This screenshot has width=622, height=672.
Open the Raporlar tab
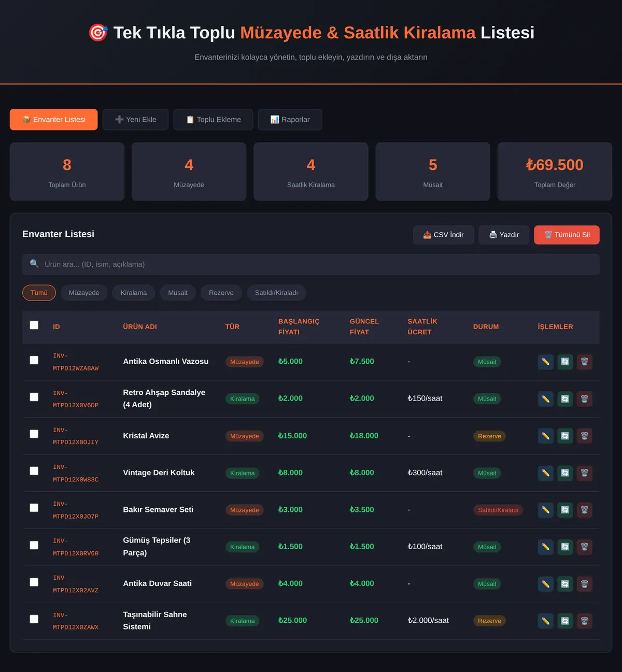[290, 120]
